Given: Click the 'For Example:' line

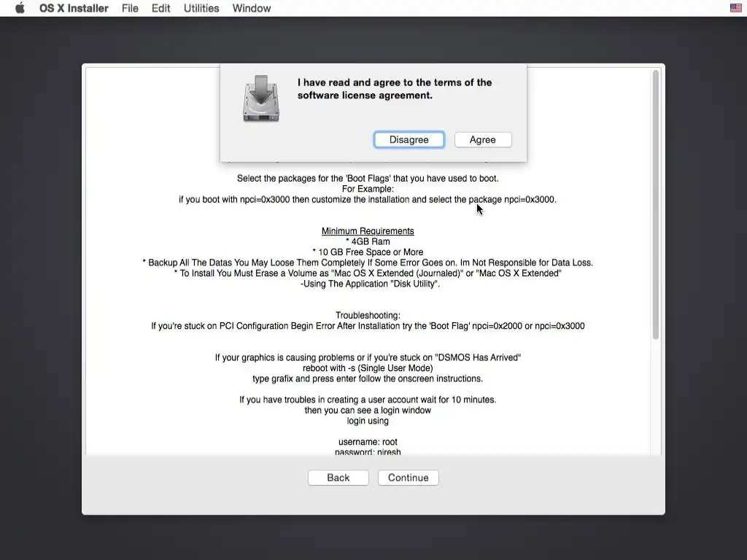Looking at the screenshot, I should tap(368, 189).
